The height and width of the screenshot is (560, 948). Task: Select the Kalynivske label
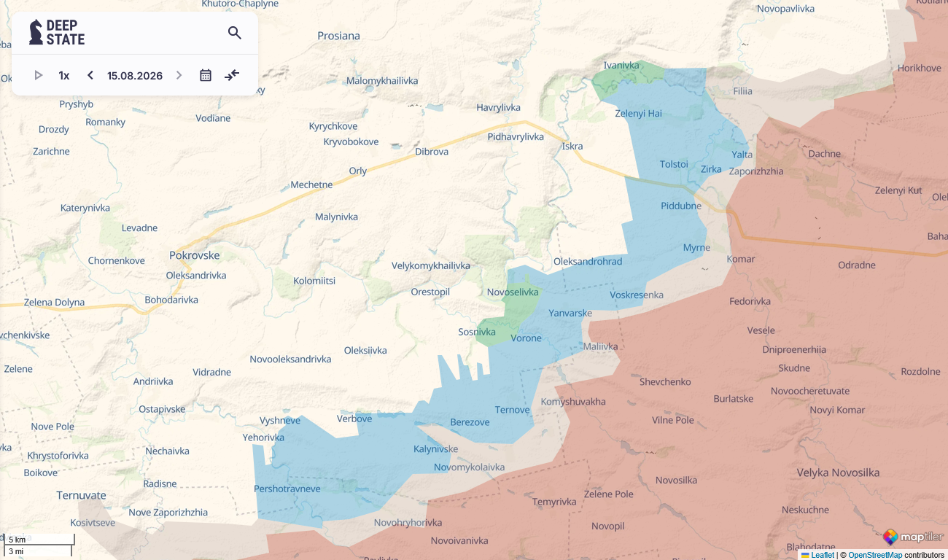click(x=436, y=449)
